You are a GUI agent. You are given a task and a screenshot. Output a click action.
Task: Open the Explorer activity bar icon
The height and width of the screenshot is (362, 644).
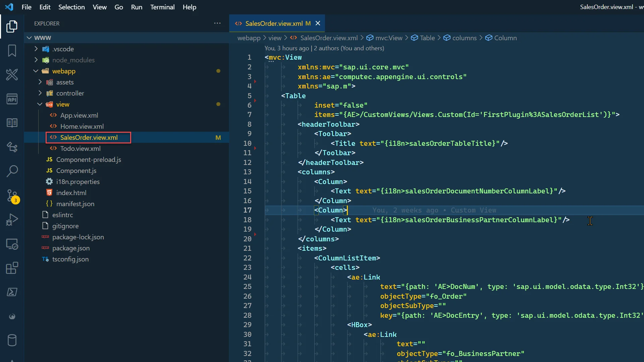click(x=12, y=26)
